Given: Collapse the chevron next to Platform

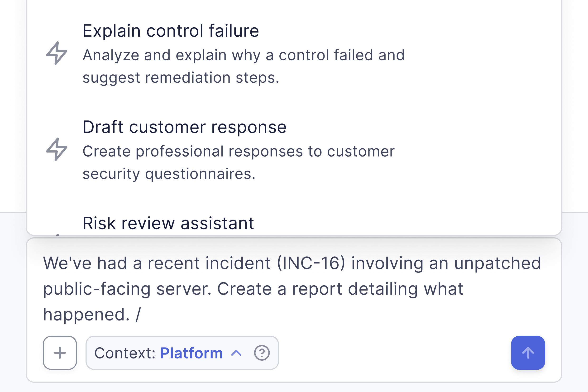Looking at the screenshot, I should pyautogui.click(x=236, y=353).
